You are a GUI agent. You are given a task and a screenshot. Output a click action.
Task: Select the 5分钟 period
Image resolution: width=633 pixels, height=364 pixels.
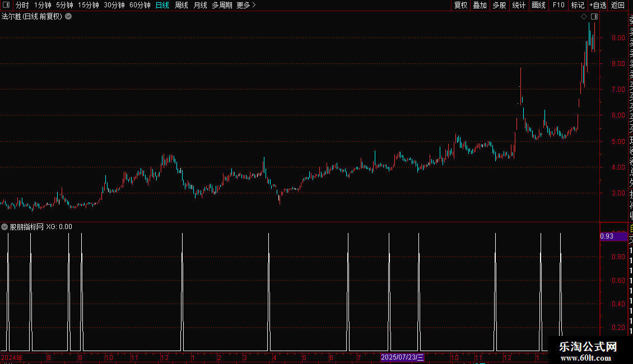pyautogui.click(x=64, y=5)
